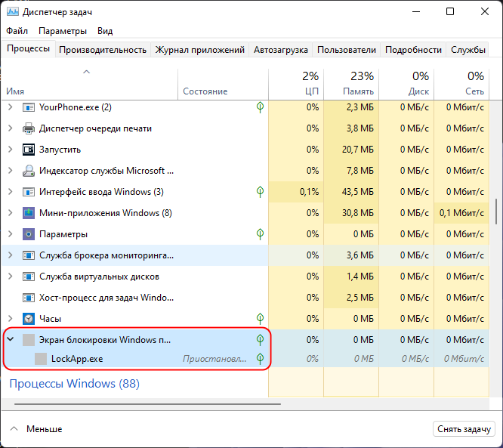This screenshot has height=448, width=503.
Task: Click the Процессы Windows (88) group heading
Action: (x=74, y=384)
